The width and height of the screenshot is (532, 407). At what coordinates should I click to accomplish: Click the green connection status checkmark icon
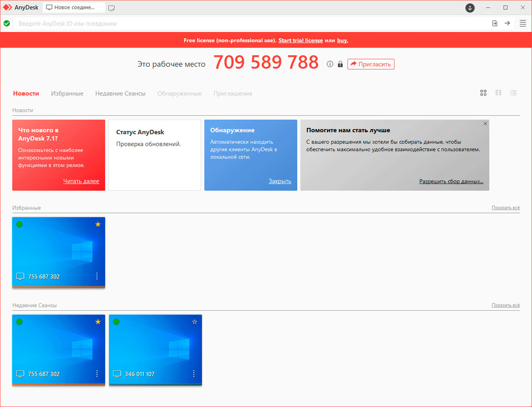pyautogui.click(x=7, y=23)
